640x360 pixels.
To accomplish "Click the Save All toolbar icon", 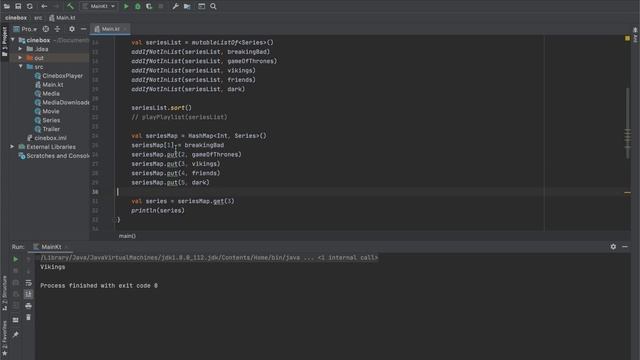I will [18, 6].
